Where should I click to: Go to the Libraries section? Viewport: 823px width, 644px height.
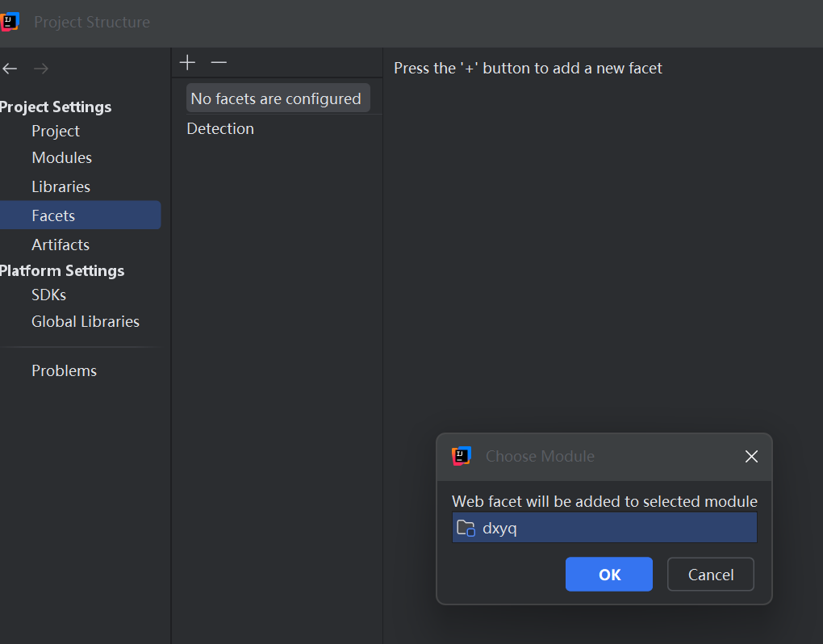coord(61,186)
